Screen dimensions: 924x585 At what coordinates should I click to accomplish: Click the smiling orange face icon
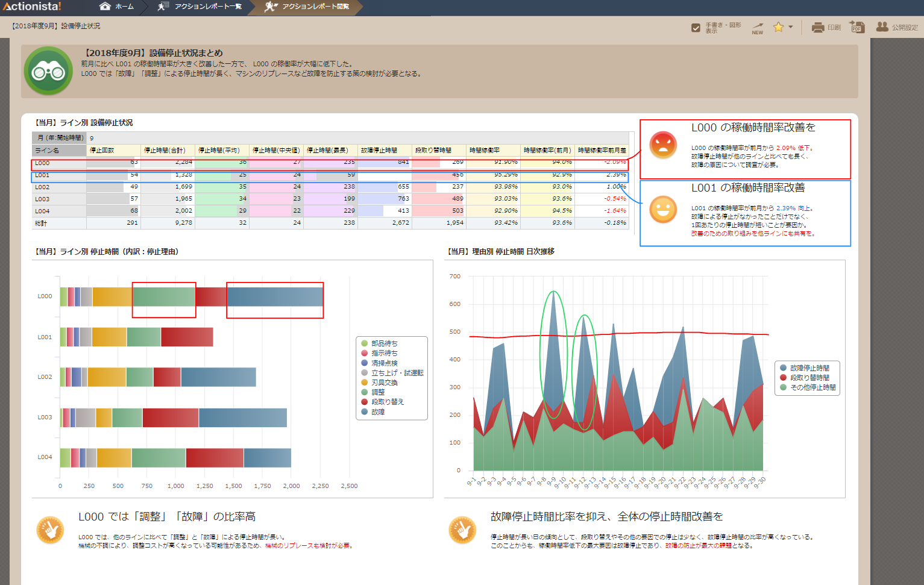pos(663,210)
